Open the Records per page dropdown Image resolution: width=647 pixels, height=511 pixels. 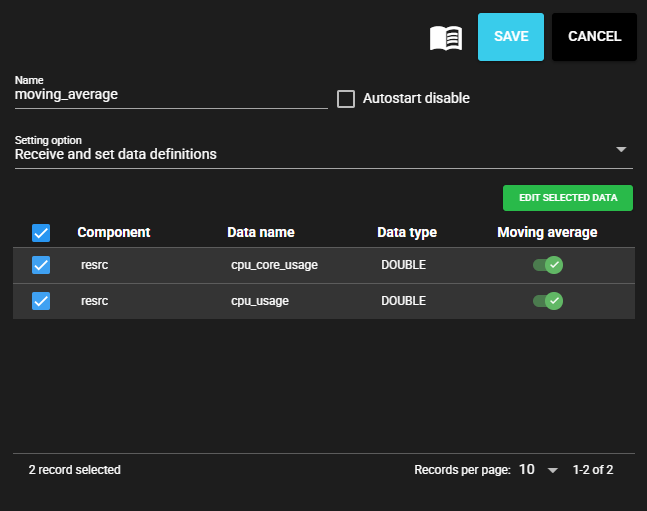click(x=538, y=470)
